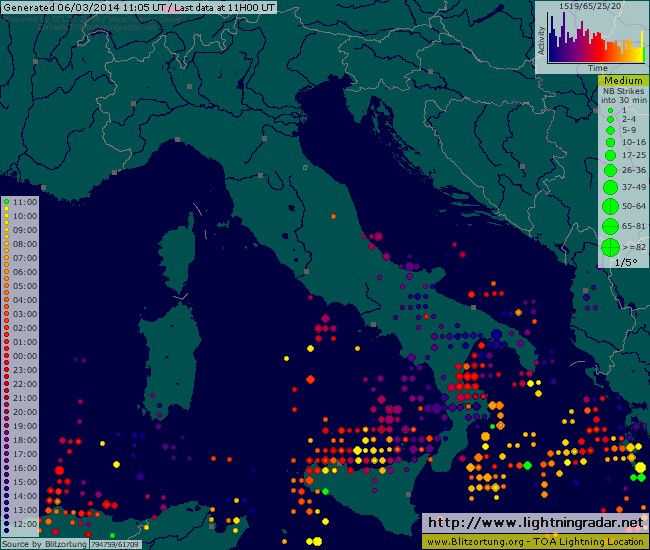Screen dimensions: 650x550
Task: Click the 'Medium' legend header
Action: [x=623, y=81]
